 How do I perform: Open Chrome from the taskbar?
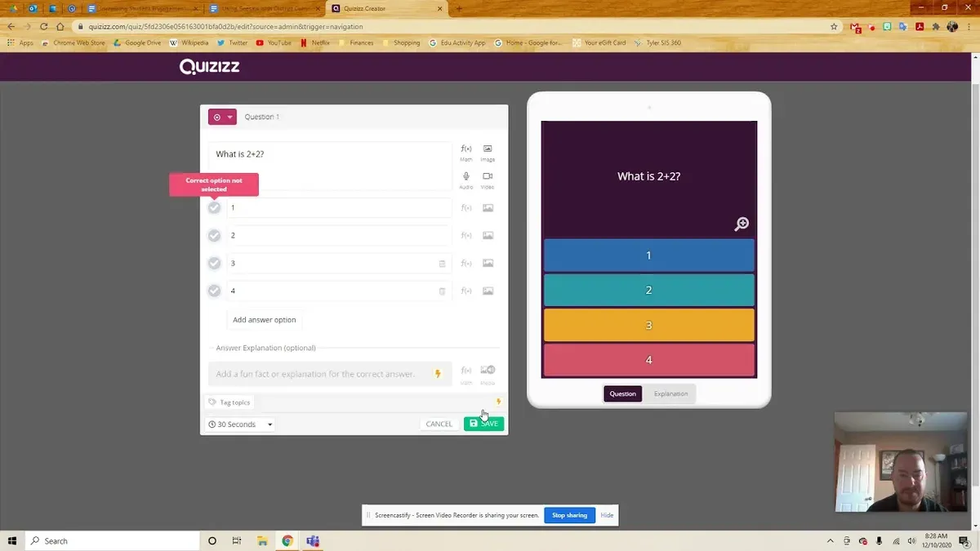click(x=287, y=540)
